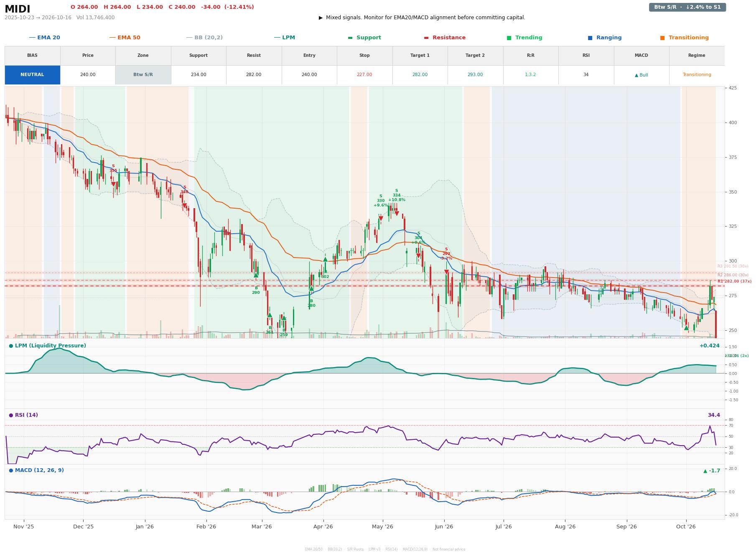Screen dimensions: 756x556
Task: Select the Target 2 column header
Action: pos(475,56)
